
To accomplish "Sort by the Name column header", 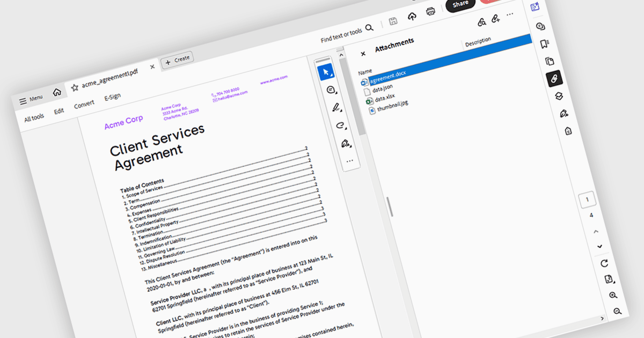I will click(x=365, y=71).
